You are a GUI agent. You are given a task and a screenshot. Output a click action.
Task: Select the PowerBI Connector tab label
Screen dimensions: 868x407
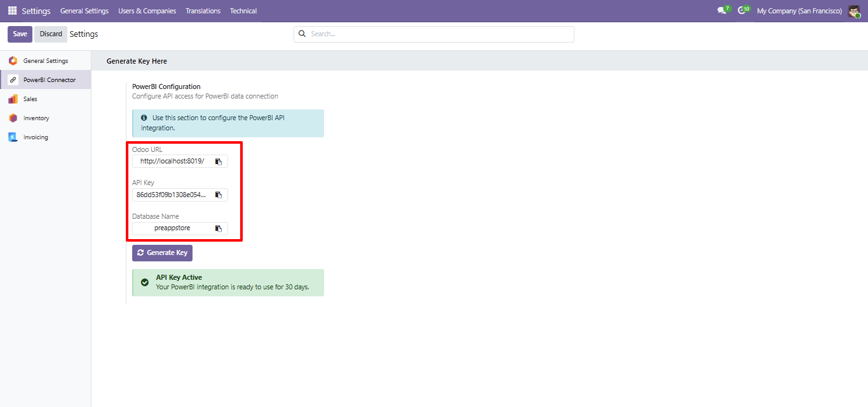(x=50, y=80)
